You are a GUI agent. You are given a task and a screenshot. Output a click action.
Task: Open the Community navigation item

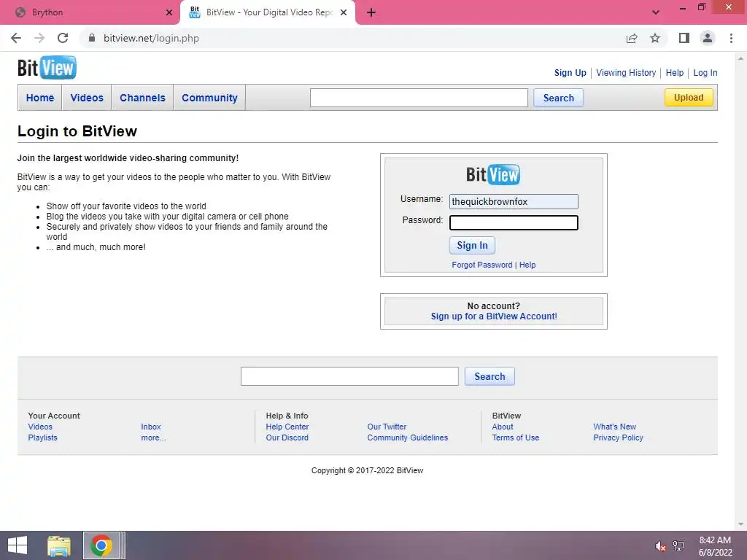pos(209,98)
